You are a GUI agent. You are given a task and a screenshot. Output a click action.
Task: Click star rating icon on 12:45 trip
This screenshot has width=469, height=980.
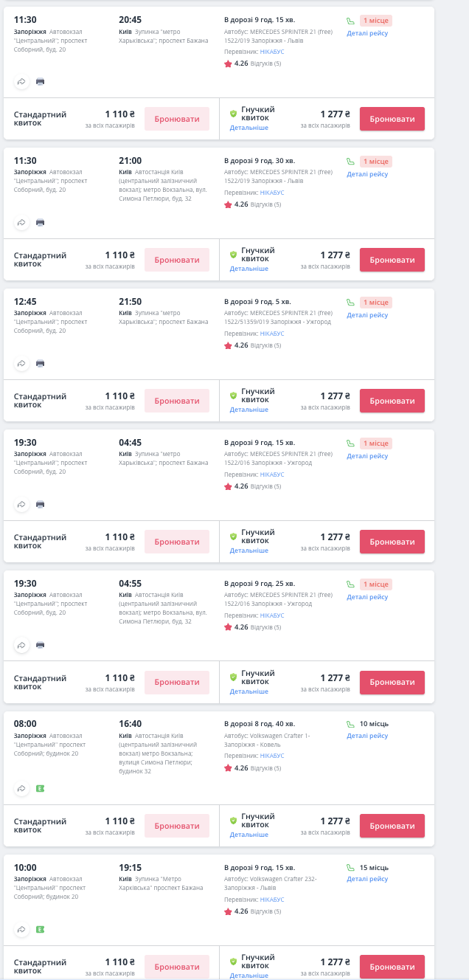229,345
